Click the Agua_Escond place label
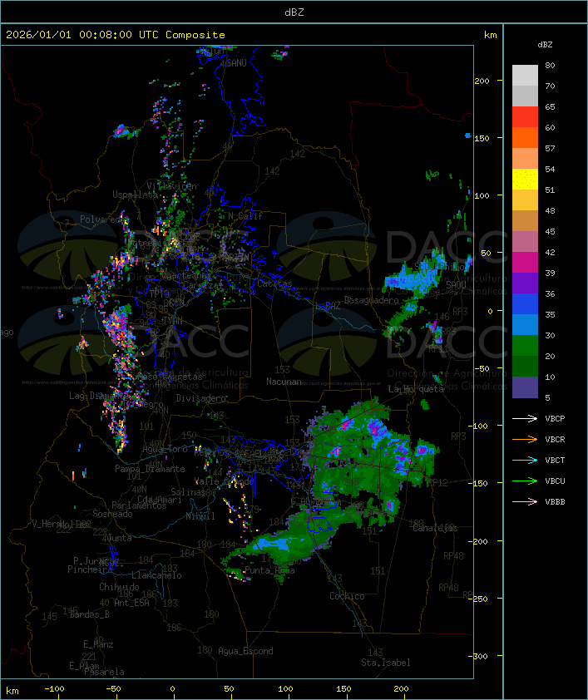Viewport: 588px width, 700px height. [245, 651]
